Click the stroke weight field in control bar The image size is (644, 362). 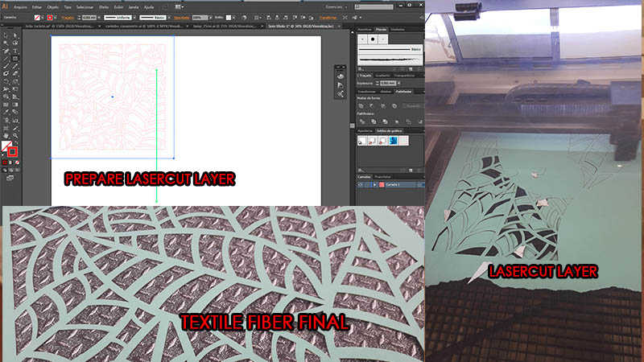tap(89, 18)
